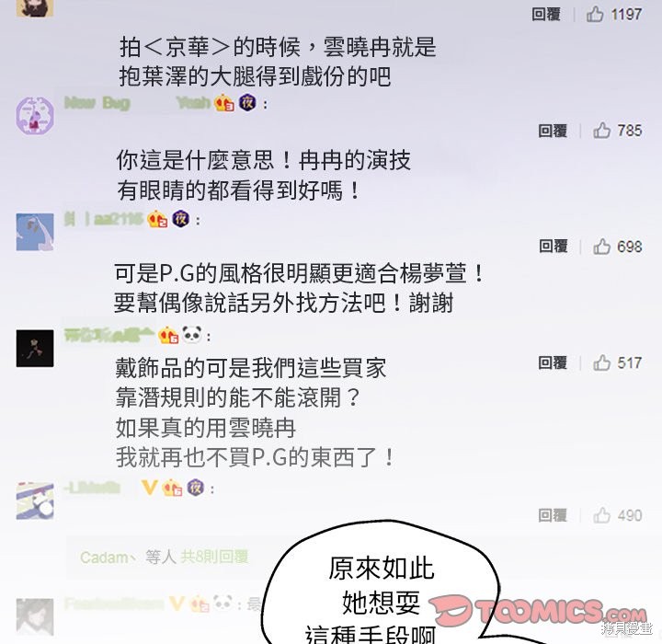The image size is (662, 644).
Task: Reply to the comment with 1197 likes
Action: [x=546, y=15]
